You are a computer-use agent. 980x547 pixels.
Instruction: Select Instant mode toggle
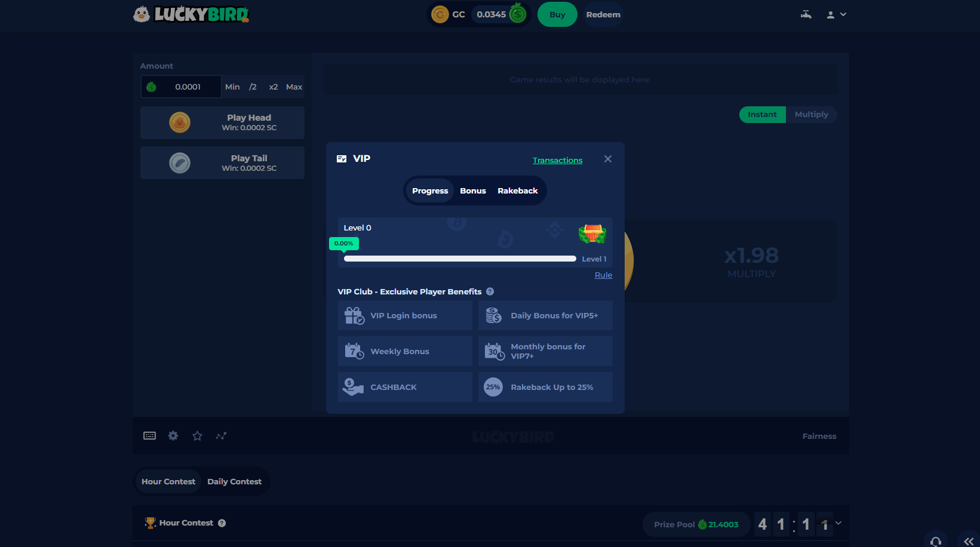[762, 115]
